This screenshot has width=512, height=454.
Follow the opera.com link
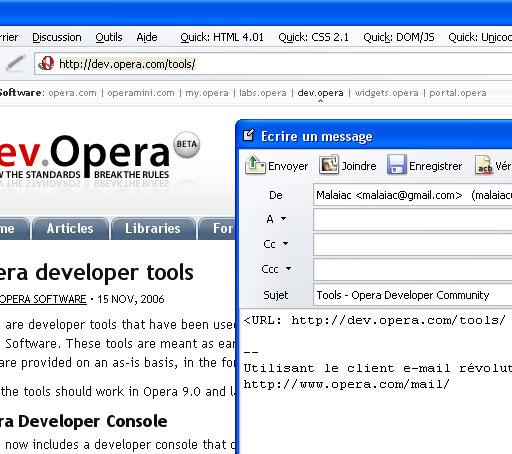[72, 93]
